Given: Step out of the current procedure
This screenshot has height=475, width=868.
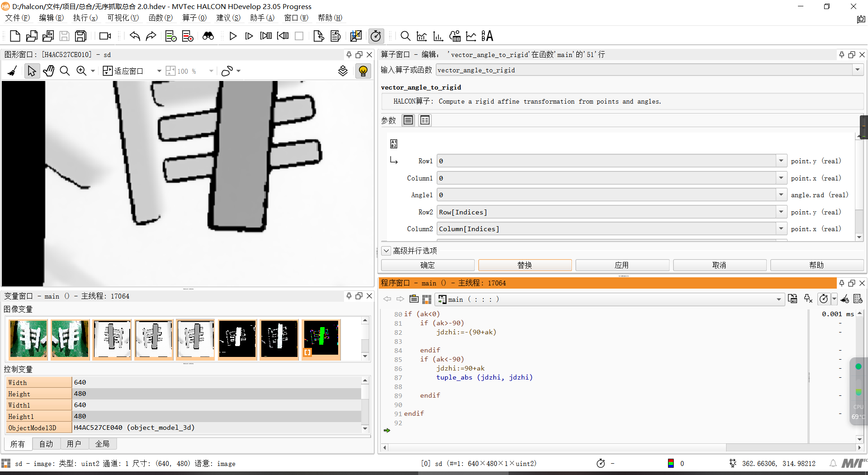Looking at the screenshot, I should coord(283,36).
